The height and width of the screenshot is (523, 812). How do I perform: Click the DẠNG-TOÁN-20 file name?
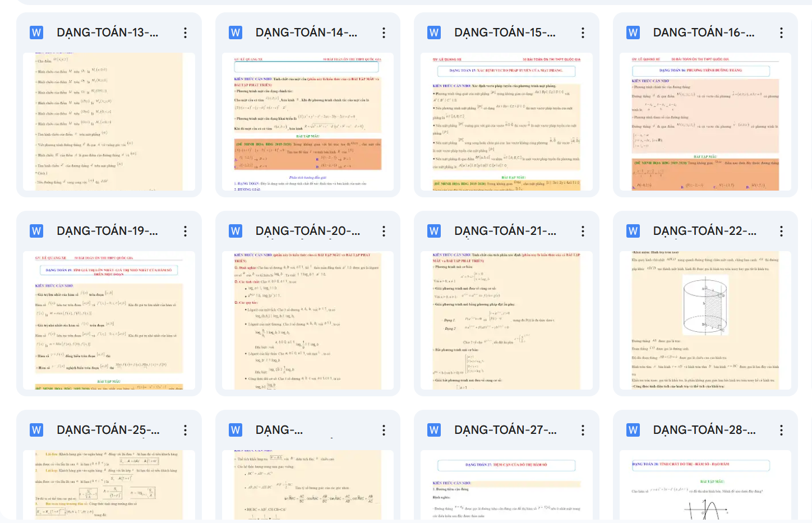point(307,231)
